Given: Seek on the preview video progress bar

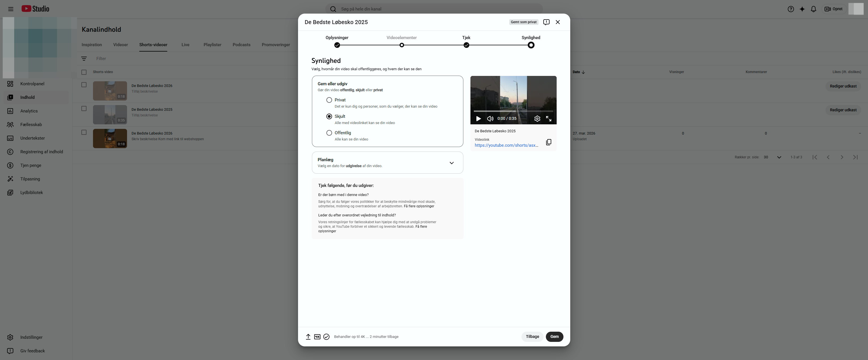Looking at the screenshot, I should [513, 111].
